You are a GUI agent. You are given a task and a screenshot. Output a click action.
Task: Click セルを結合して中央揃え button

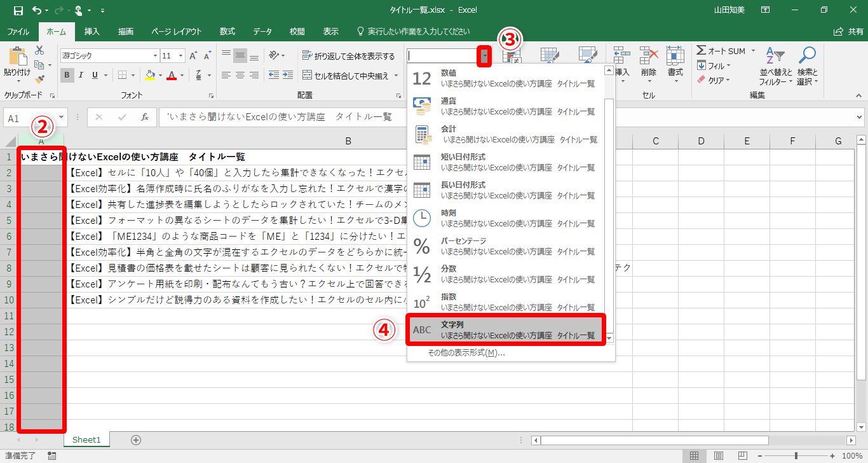click(346, 76)
